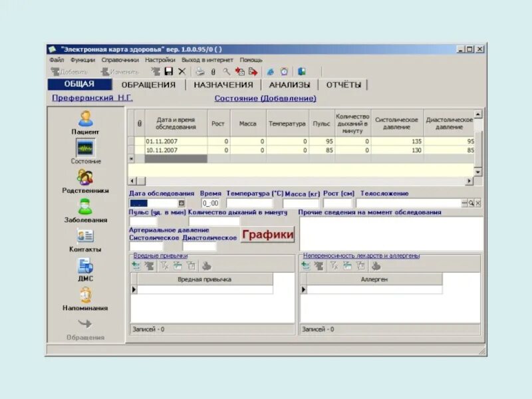Click the Обращения arrow icon in sidebar
This screenshot has height=399, width=532.
(85, 324)
